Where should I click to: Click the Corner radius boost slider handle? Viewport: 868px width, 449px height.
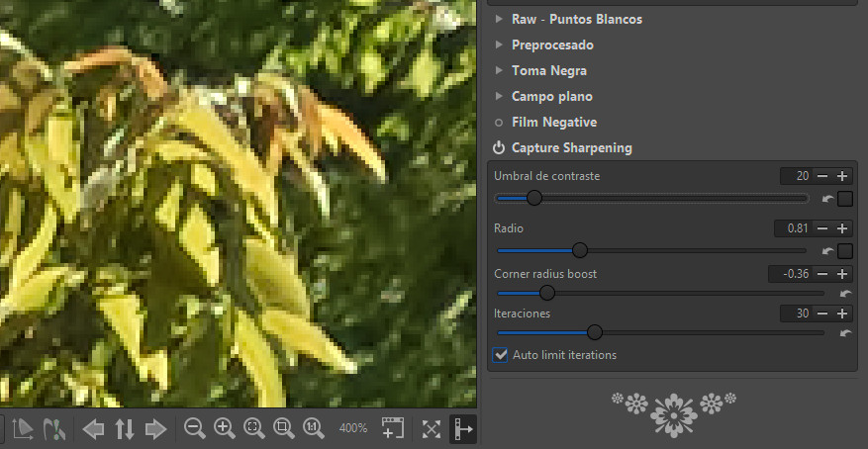(x=547, y=293)
